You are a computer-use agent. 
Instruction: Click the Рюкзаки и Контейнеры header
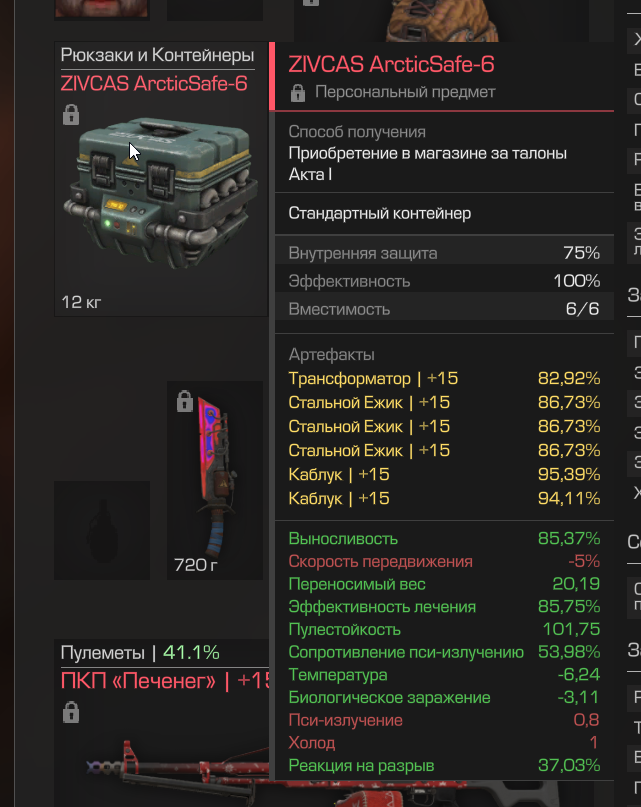(158, 55)
